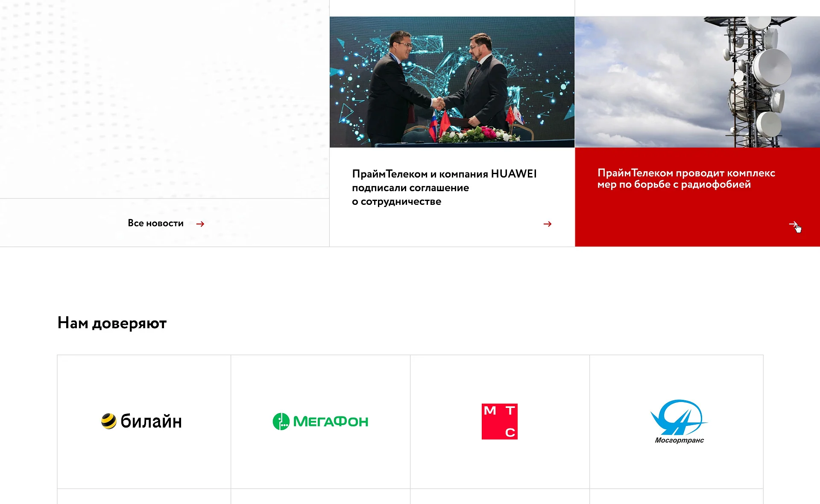The height and width of the screenshot is (504, 820).
Task: Open the Huawei cooperation agreement headline
Action: coord(444,188)
